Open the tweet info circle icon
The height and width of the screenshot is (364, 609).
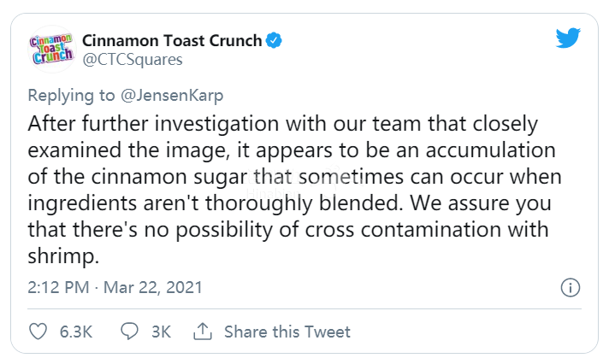click(571, 288)
